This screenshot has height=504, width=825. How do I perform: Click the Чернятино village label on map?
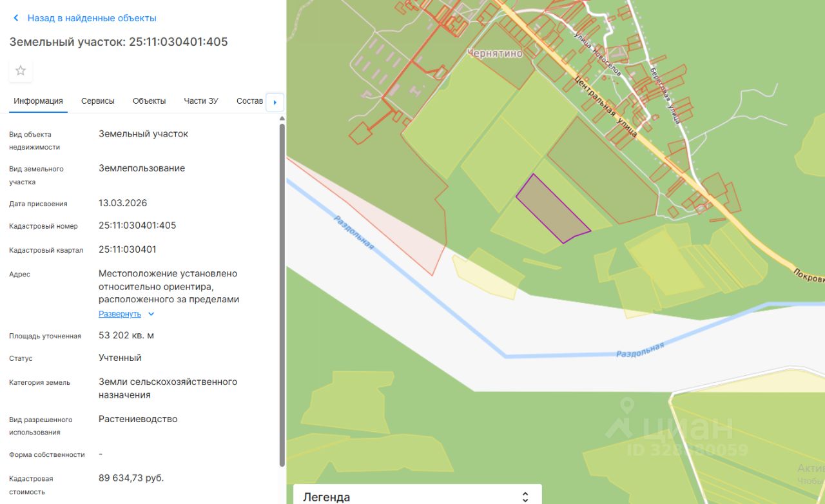click(x=494, y=53)
